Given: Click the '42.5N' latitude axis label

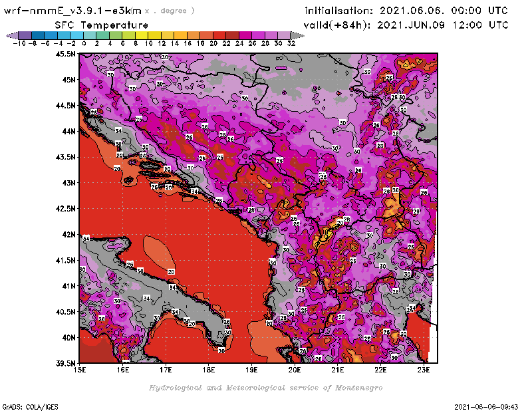Looking at the screenshot, I should point(65,209).
